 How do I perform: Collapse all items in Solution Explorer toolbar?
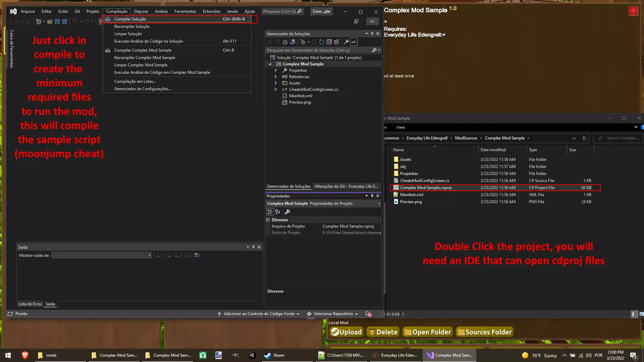coord(329,42)
